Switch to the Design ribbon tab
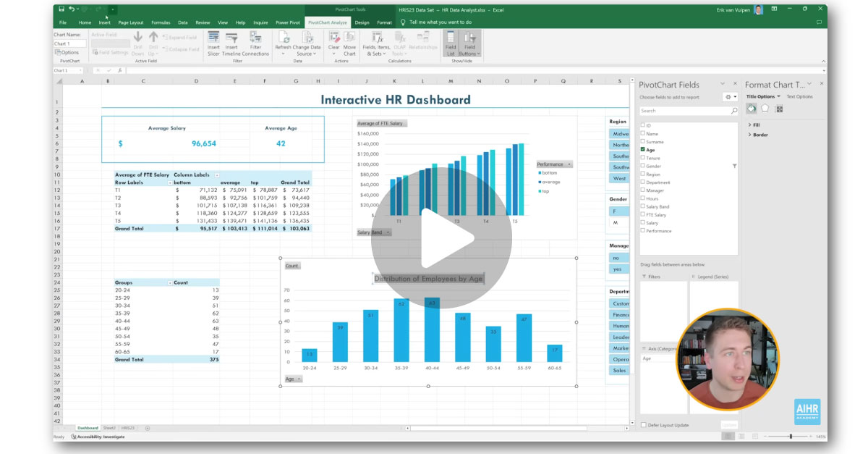 362,22
